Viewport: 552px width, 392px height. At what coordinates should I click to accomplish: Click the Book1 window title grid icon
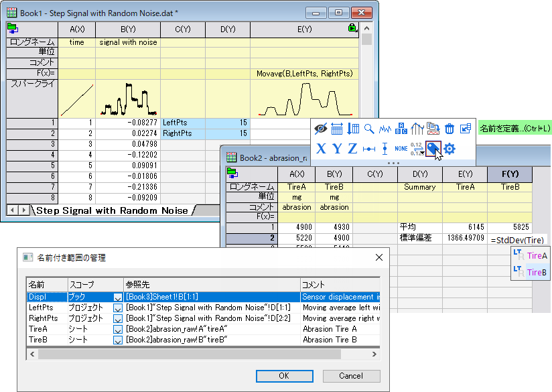point(11,13)
